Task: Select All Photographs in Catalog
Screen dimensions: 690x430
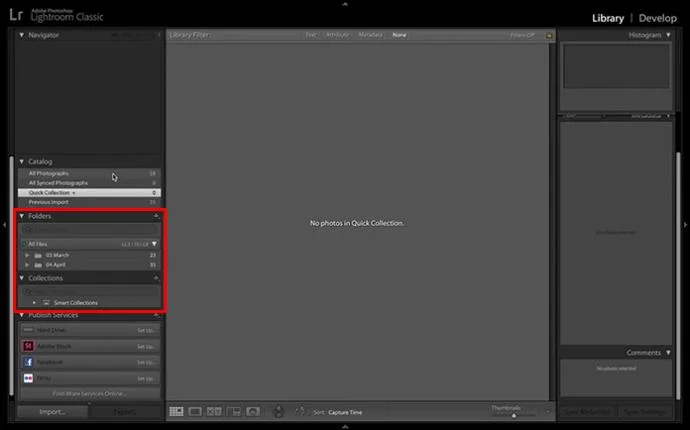Action: coord(49,173)
